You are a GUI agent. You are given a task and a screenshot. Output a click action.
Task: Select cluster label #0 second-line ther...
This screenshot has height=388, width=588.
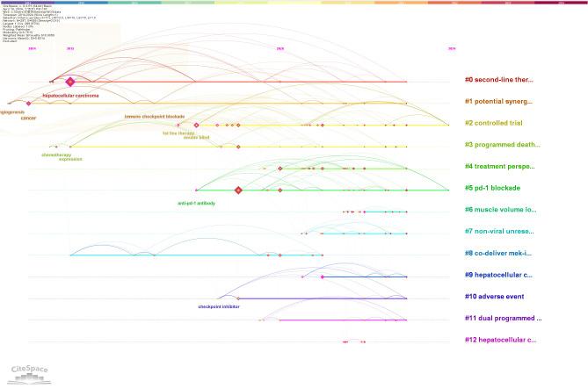tap(498, 80)
